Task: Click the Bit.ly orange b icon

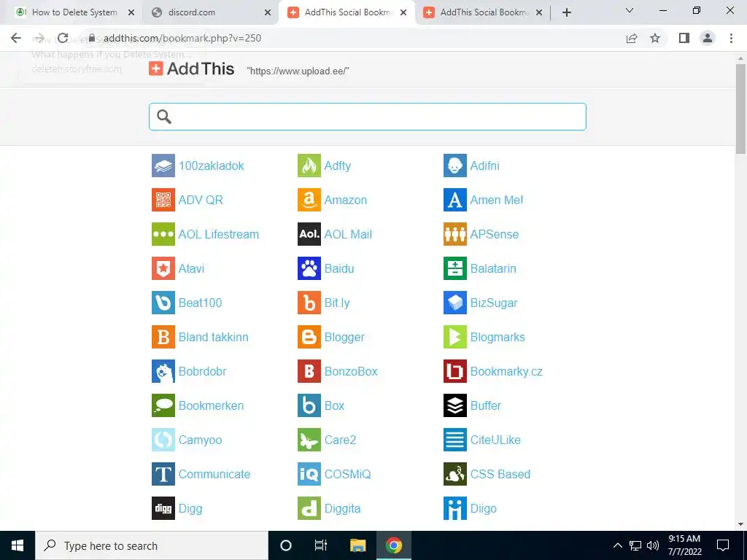Action: click(x=309, y=303)
